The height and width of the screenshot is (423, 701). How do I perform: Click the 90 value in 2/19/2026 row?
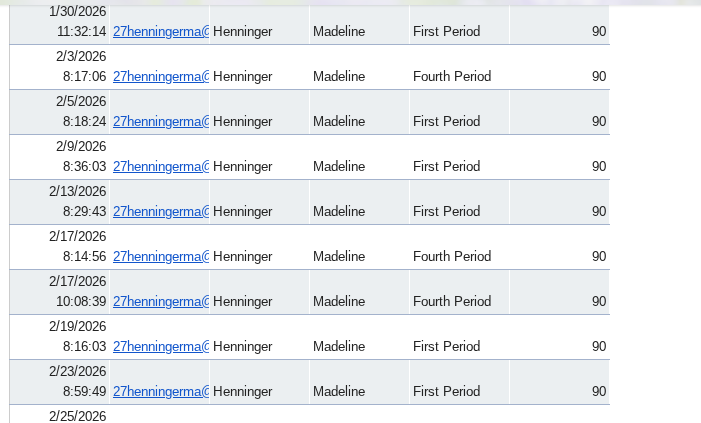click(x=599, y=346)
